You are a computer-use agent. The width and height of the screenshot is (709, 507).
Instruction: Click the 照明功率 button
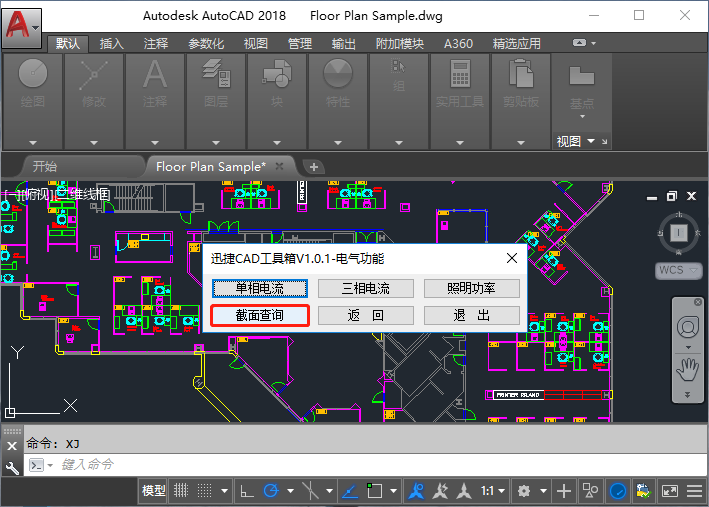(472, 288)
